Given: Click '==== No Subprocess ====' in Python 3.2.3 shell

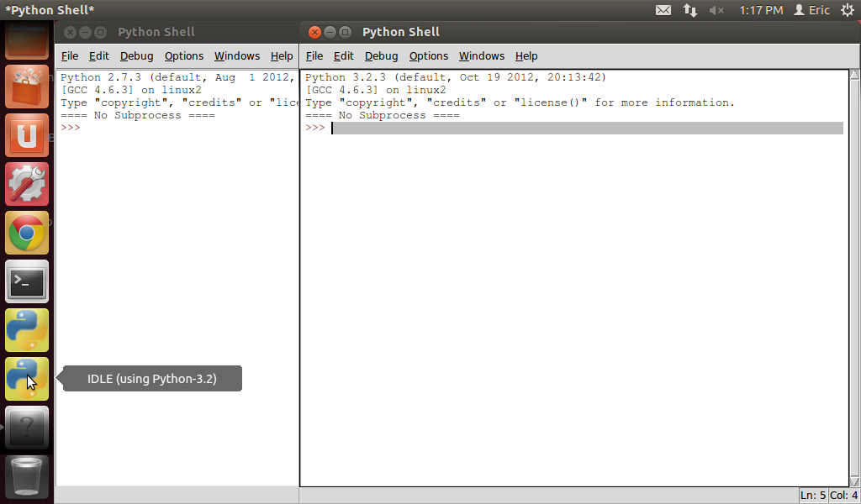Looking at the screenshot, I should point(383,115).
